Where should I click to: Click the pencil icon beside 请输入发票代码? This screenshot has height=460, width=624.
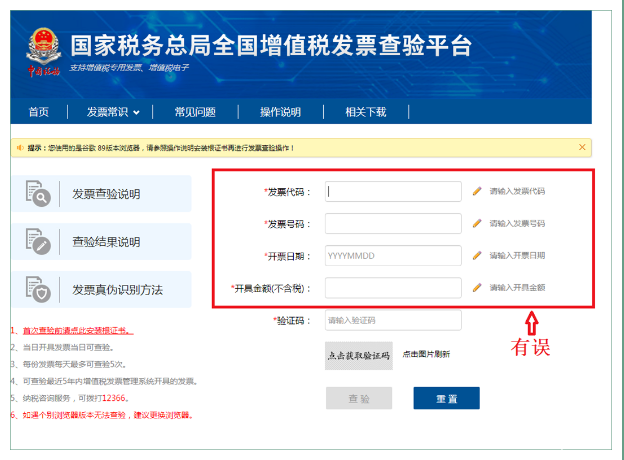[477, 191]
